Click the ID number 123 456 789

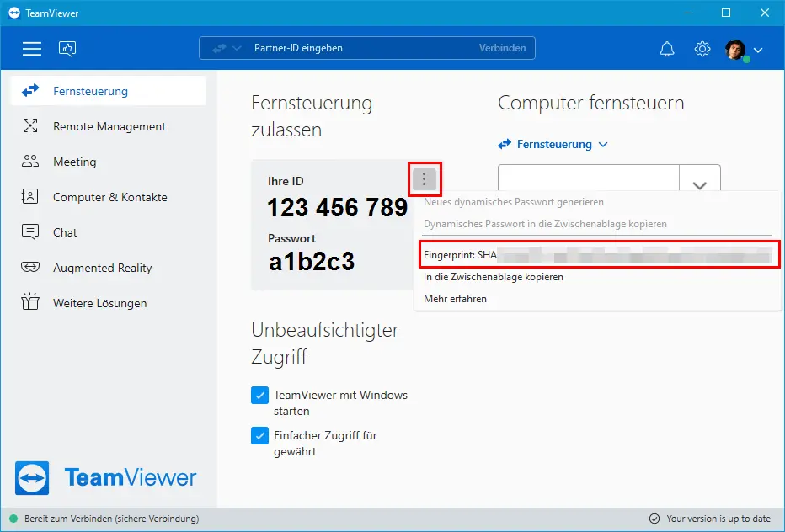point(338,207)
